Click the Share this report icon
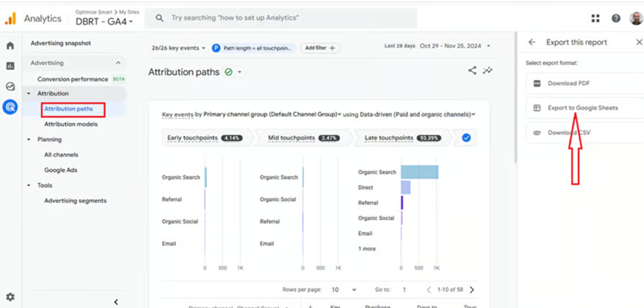 coord(472,71)
